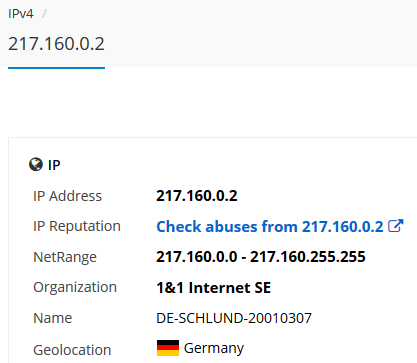Click the NetRange field label
The width and height of the screenshot is (417, 363).
[65, 257]
